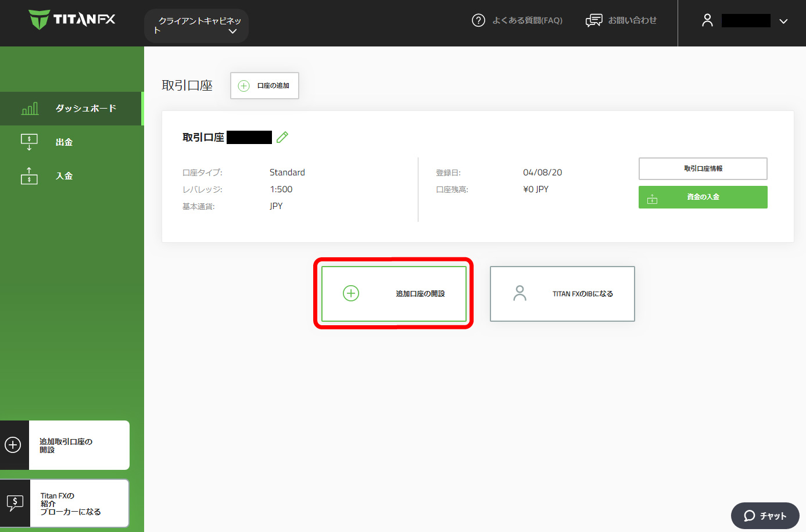Open the クライアントキャビネット dropdown
806x532 pixels.
[x=196, y=26]
